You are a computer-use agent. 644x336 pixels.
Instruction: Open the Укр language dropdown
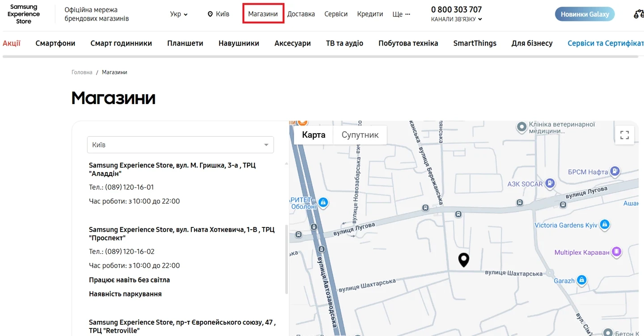(x=178, y=14)
